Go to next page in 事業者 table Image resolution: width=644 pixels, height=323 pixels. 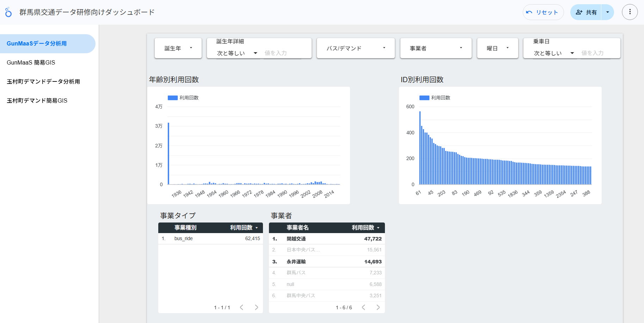click(x=378, y=307)
